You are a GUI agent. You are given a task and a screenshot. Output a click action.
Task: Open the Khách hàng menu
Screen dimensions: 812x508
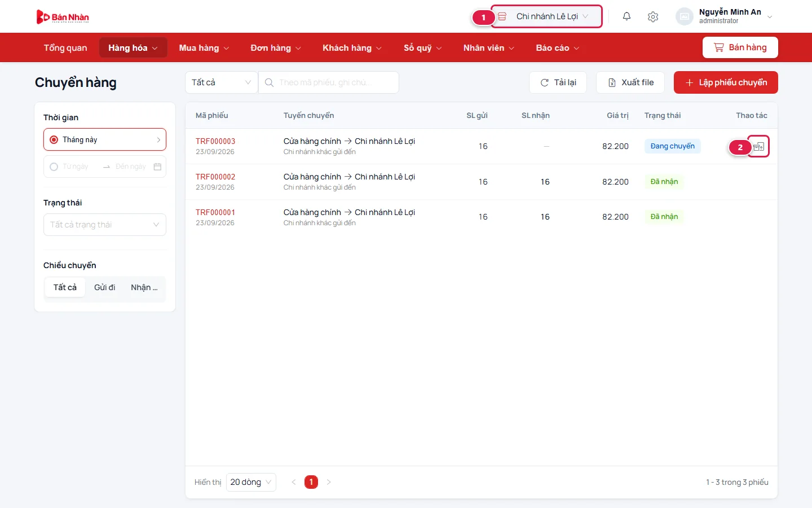click(352, 48)
